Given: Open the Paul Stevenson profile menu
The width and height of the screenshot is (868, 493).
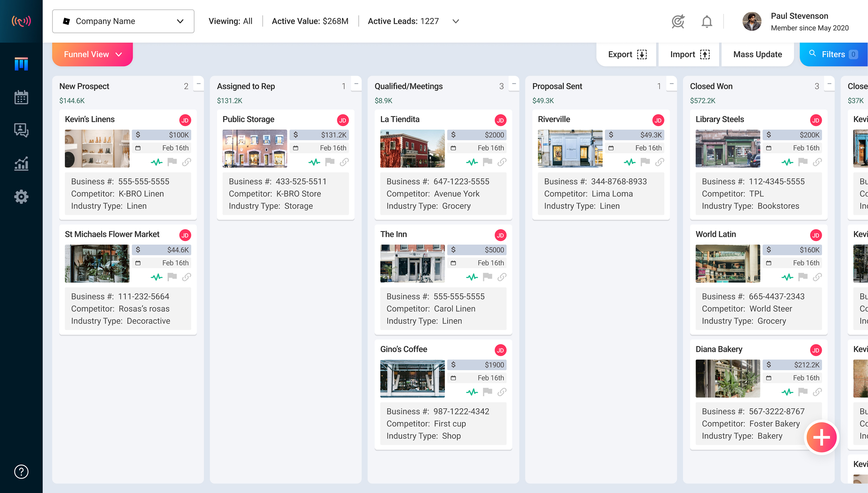Looking at the screenshot, I should tap(752, 21).
